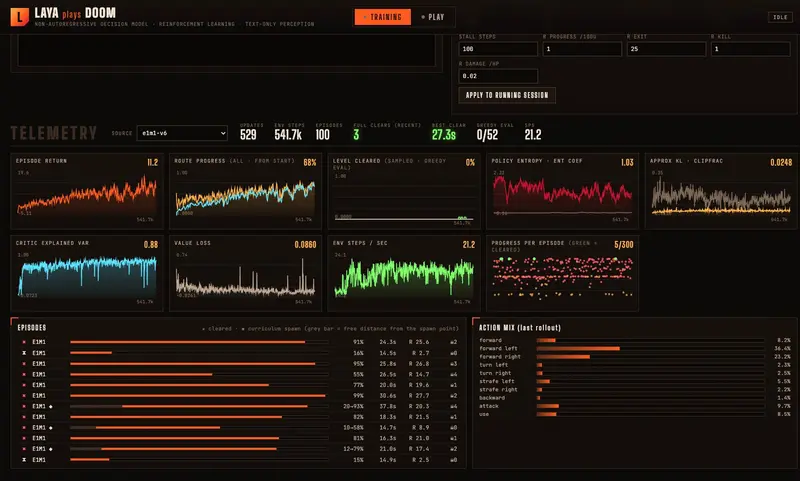The height and width of the screenshot is (481, 800).
Task: Click reward value R 26.8
Action: 419,364
